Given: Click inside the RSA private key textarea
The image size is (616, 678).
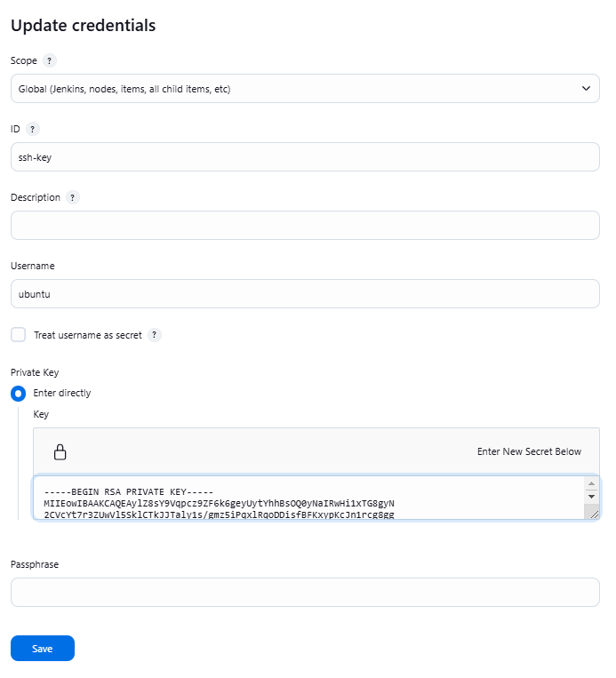Looking at the screenshot, I should pos(308,499).
